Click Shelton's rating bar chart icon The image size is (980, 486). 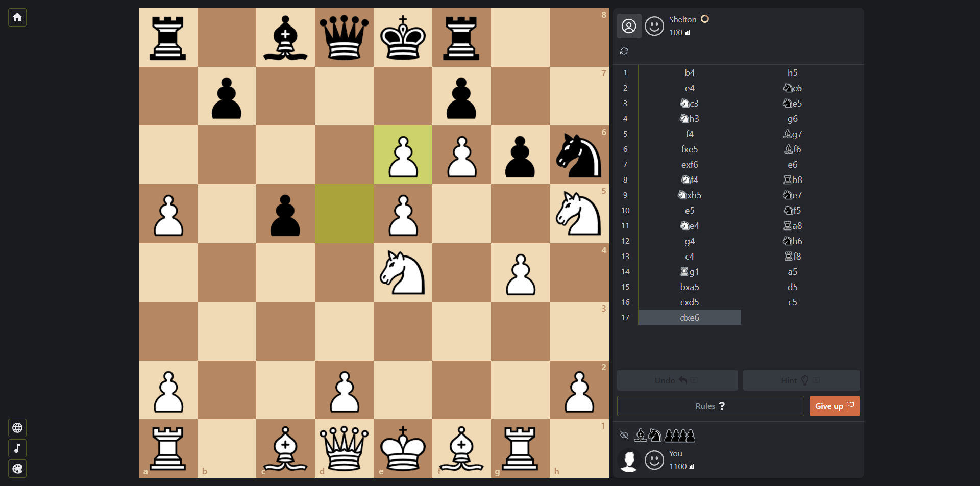point(688,32)
